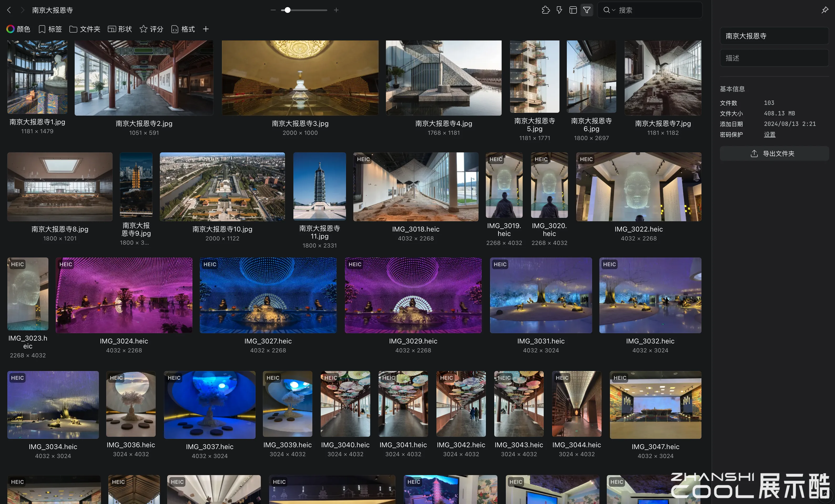835x504 pixels.
Task: Click the 描述 description field
Action: click(x=774, y=58)
